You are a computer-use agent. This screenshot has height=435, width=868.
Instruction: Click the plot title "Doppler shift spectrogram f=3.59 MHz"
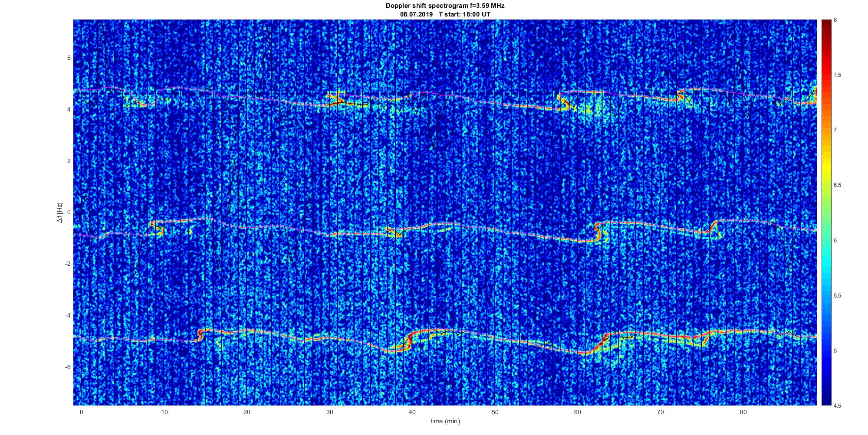click(445, 6)
